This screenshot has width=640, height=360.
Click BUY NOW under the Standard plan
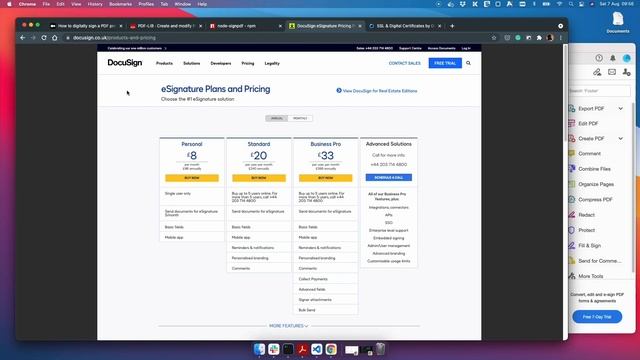click(x=259, y=178)
